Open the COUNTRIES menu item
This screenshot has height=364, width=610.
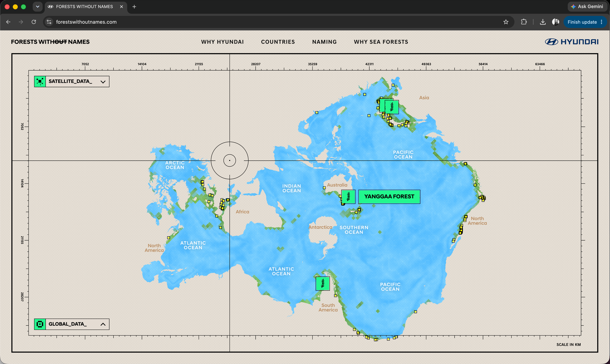278,42
